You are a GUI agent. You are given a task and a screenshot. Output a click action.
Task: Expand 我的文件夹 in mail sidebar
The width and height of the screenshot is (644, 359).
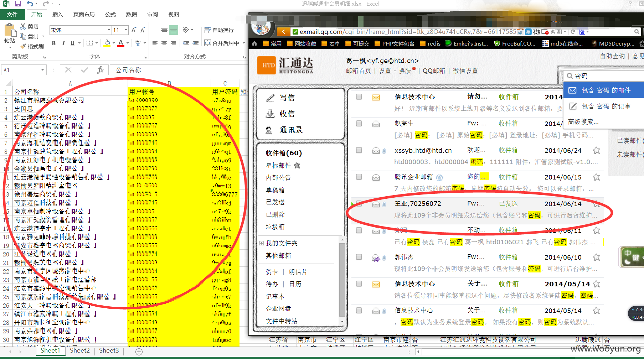pyautogui.click(x=261, y=243)
